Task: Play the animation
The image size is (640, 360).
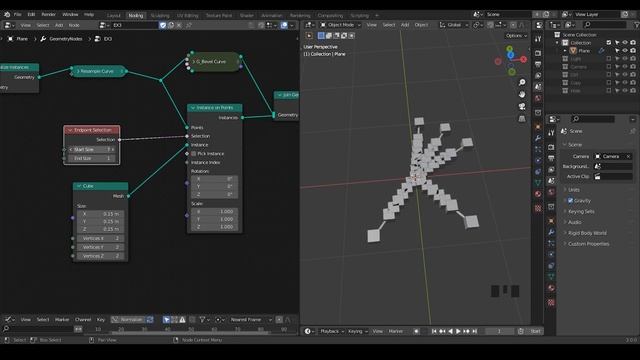Action: coord(458,331)
